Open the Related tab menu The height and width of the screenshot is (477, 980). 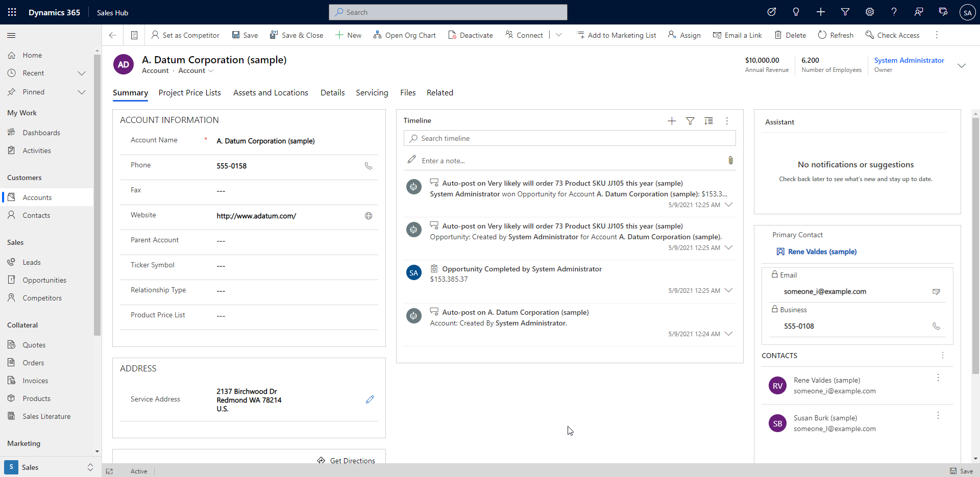tap(440, 93)
